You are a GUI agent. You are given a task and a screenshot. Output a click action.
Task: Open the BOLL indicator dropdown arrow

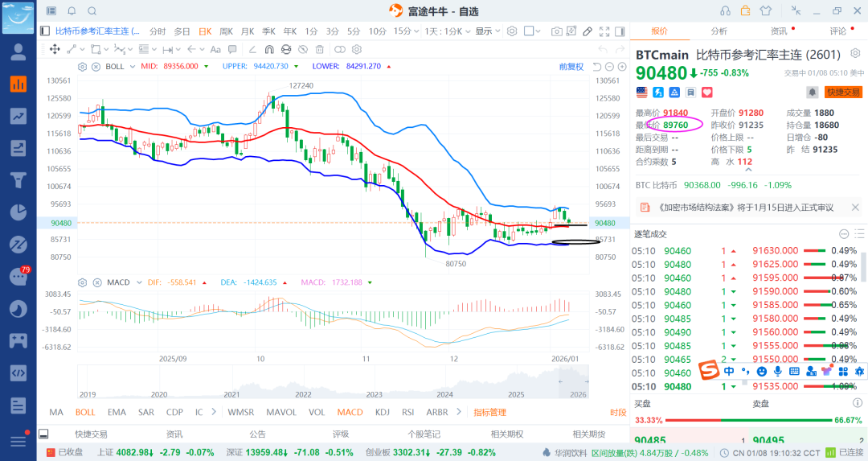click(x=133, y=66)
